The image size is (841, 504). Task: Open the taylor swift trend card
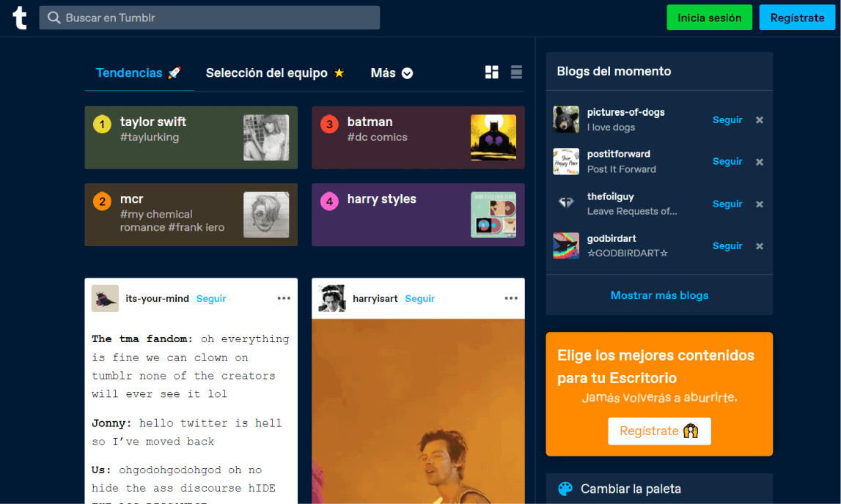191,138
